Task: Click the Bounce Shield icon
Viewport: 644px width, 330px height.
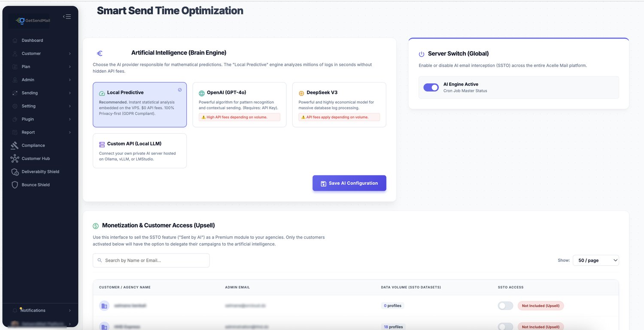Action: click(15, 185)
